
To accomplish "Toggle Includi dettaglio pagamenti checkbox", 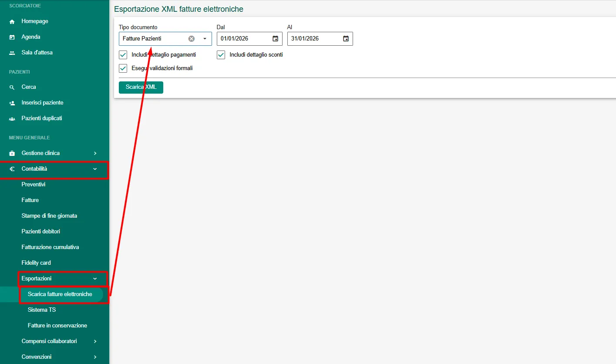I will (123, 55).
